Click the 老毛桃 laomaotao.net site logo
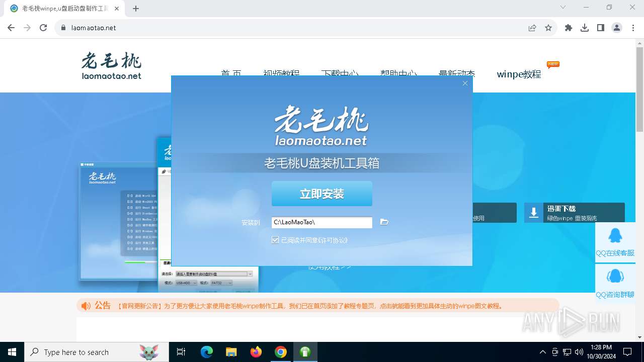 click(112, 65)
